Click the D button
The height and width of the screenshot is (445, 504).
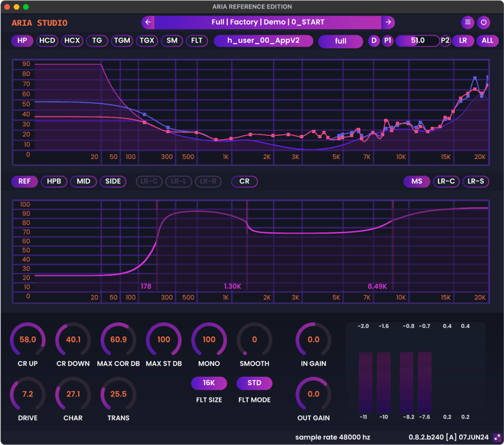pyautogui.click(x=374, y=41)
